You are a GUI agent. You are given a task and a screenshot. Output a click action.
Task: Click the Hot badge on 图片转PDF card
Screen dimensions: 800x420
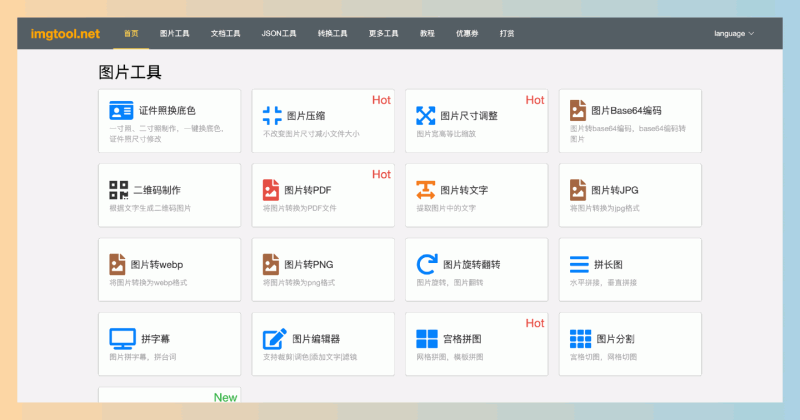(381, 175)
